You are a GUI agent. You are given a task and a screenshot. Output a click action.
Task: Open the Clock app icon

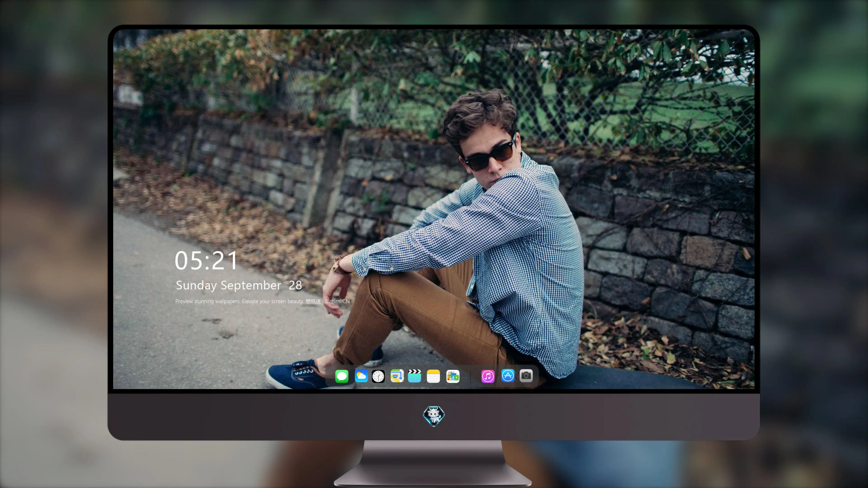378,376
